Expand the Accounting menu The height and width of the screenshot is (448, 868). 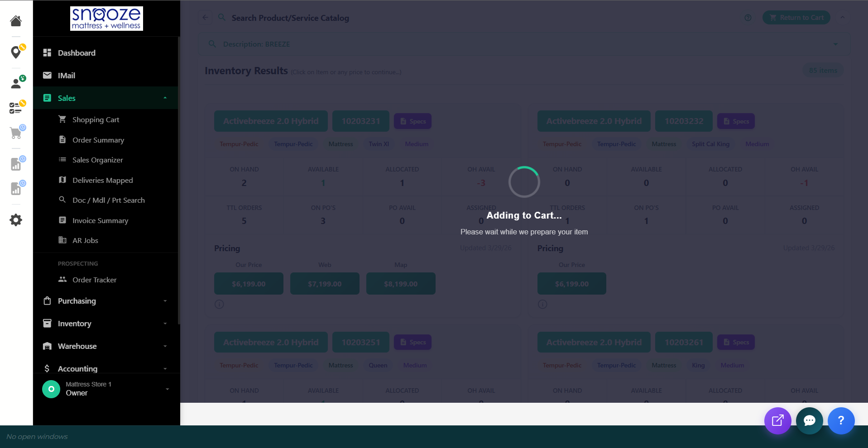point(106,368)
